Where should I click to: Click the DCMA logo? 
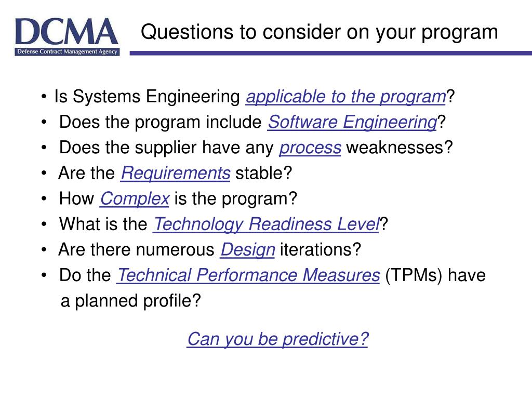[x=67, y=37]
